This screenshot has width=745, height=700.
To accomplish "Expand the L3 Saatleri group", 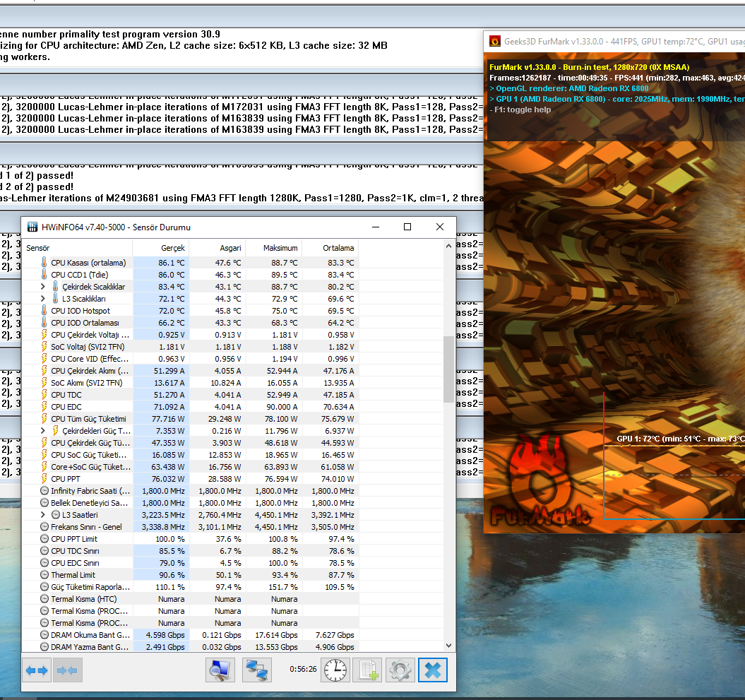I will point(43,515).
